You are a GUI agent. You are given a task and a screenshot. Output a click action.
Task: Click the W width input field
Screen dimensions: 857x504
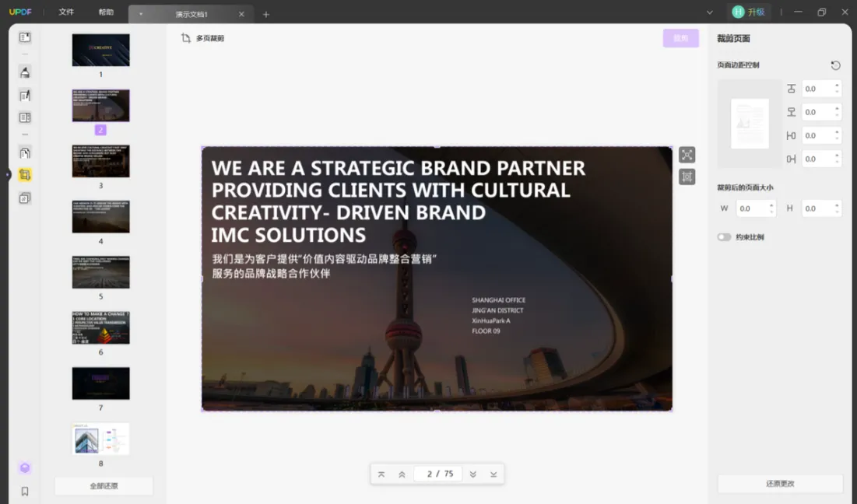(x=756, y=208)
